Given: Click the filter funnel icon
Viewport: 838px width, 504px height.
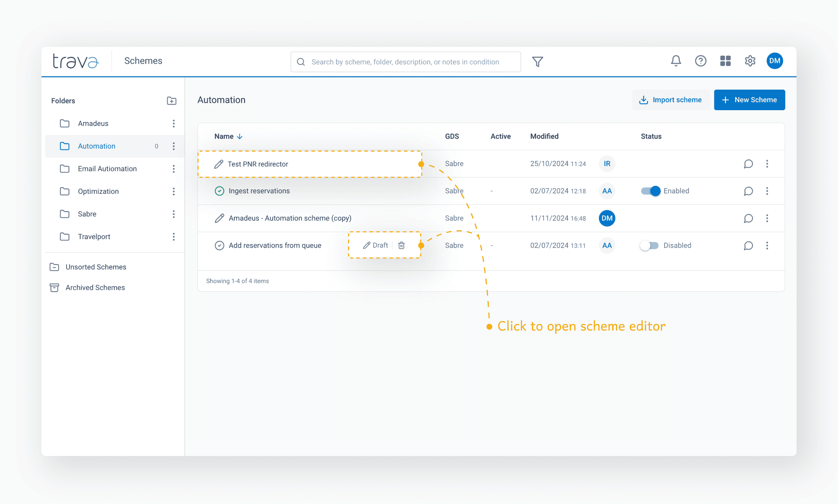Looking at the screenshot, I should 538,61.
